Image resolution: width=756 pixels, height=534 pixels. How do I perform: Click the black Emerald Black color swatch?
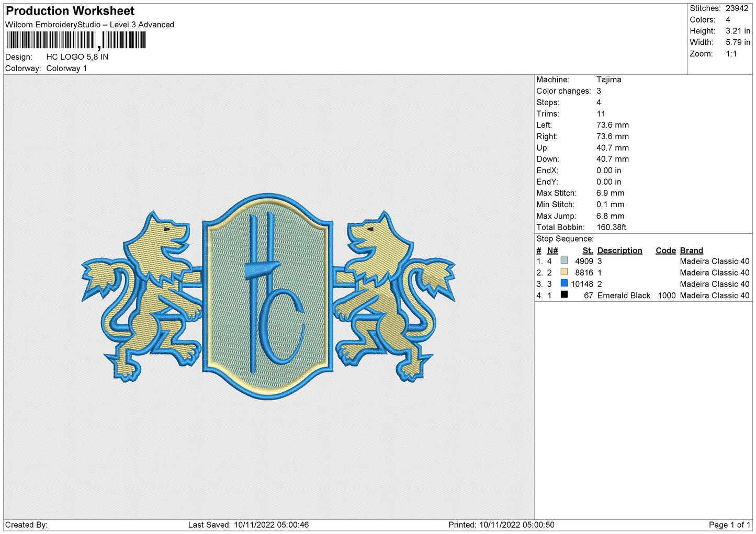[564, 295]
